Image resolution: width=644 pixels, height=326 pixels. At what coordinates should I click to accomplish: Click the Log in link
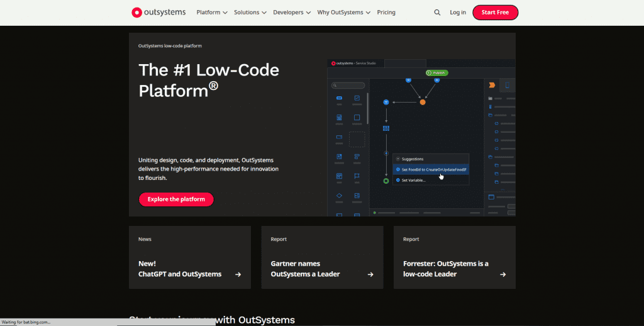[458, 13]
